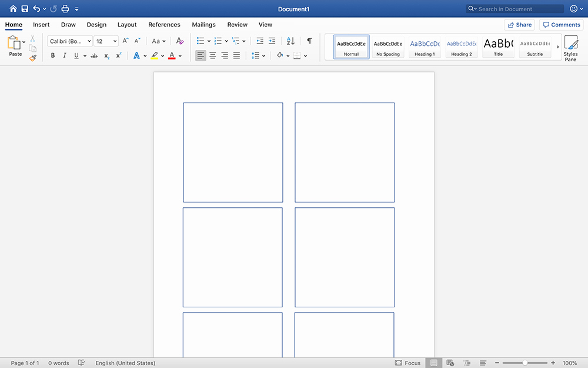This screenshot has width=588, height=368.
Task: Switch to the References tab
Action: point(164,24)
